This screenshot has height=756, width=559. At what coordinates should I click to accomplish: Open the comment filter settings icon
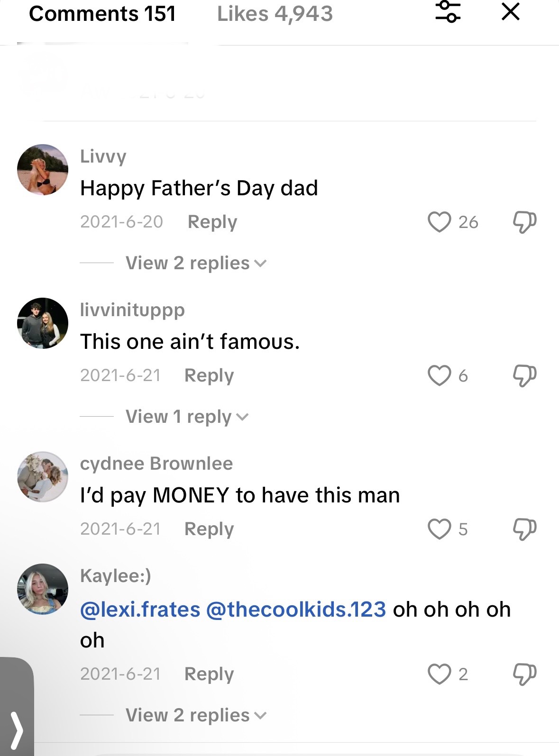[448, 11]
